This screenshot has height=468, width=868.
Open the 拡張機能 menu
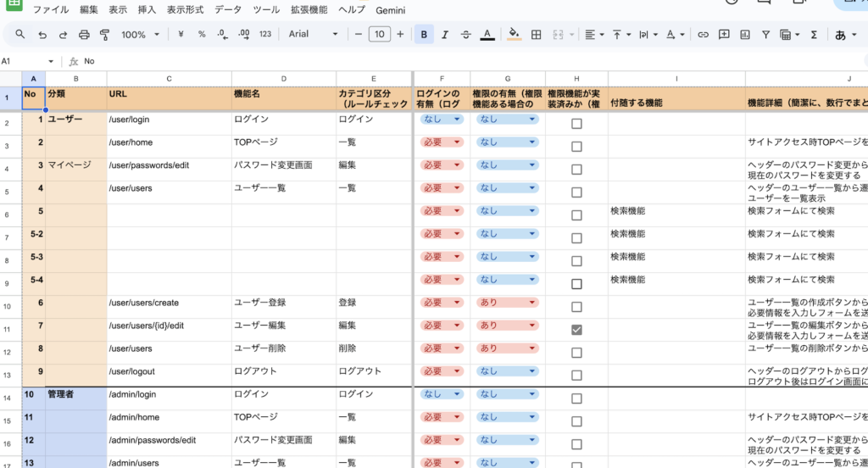pos(309,10)
